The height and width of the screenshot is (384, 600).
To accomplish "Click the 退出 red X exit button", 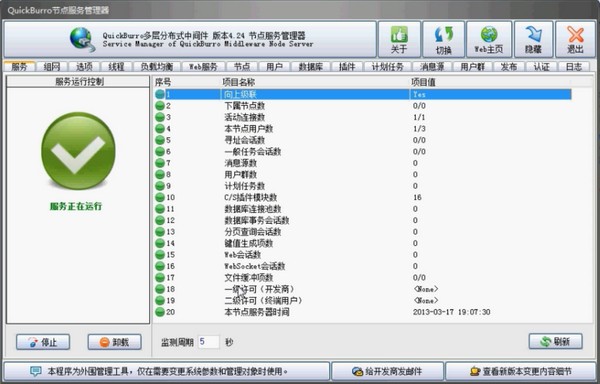I will click(575, 39).
